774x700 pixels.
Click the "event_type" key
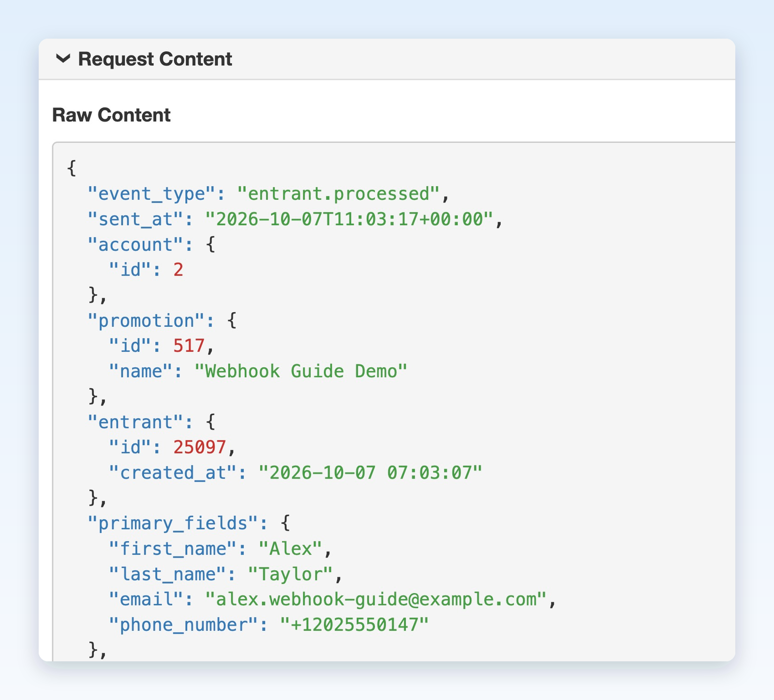(x=151, y=194)
